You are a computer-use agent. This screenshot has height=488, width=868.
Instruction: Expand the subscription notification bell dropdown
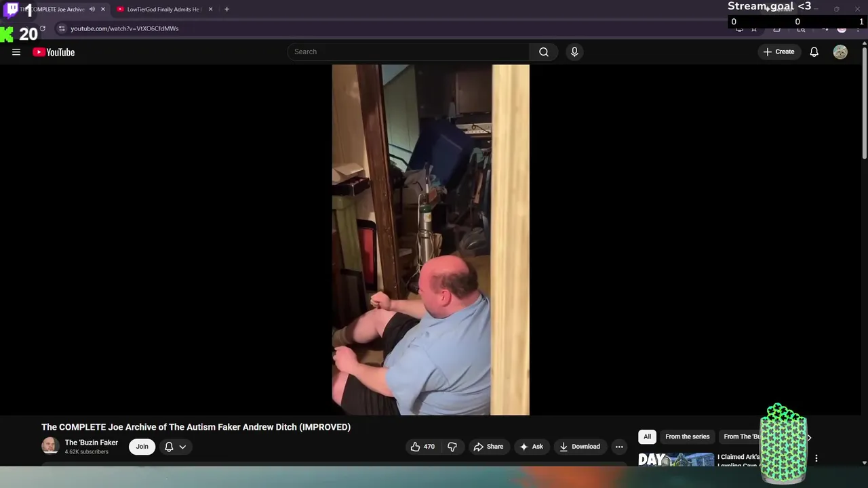click(x=175, y=447)
